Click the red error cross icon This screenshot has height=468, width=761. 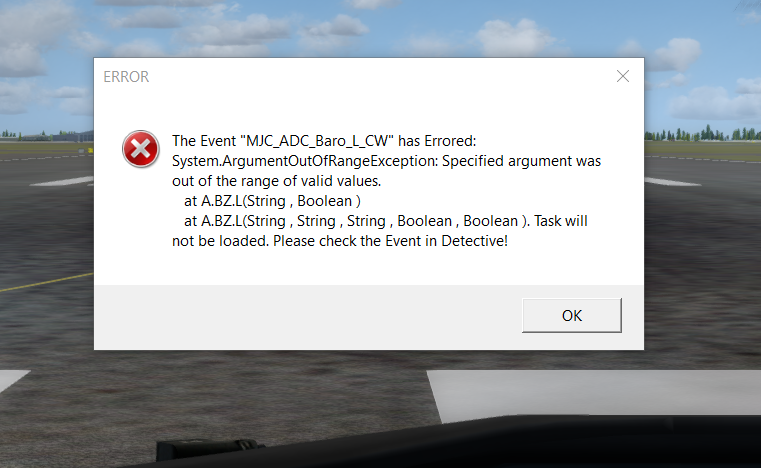click(141, 149)
